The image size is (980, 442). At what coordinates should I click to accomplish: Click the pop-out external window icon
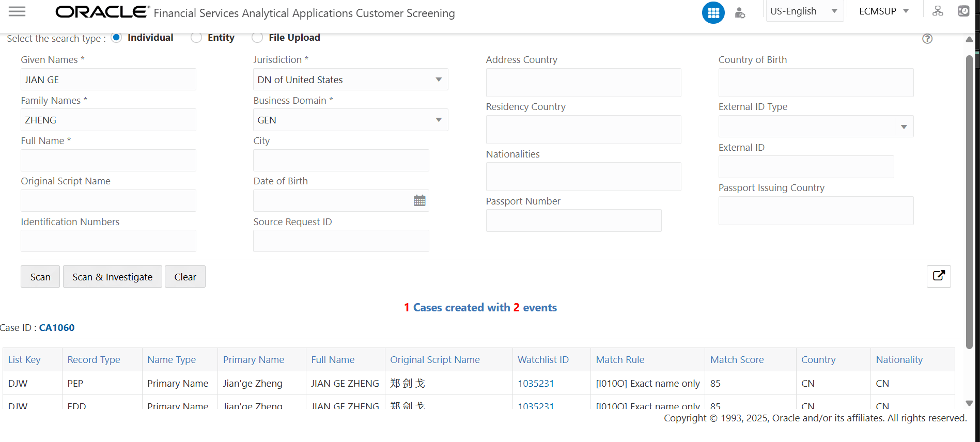939,276
